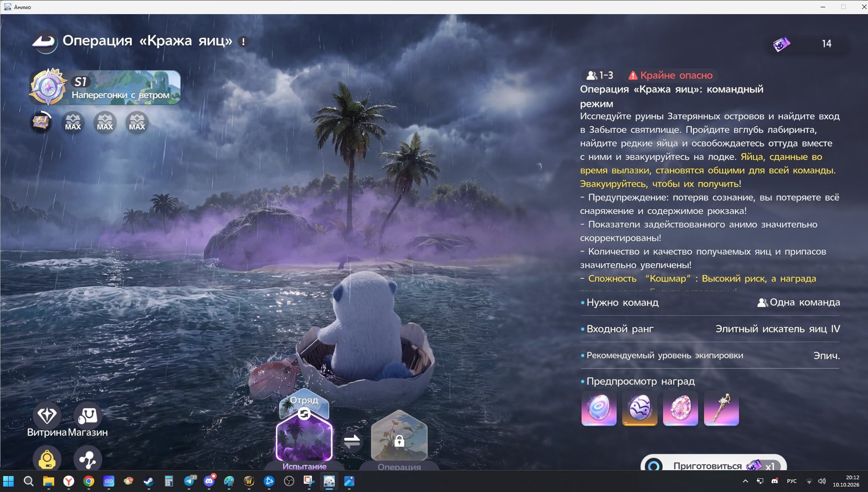Preview the golden staff reward
This screenshot has height=492, width=868.
[721, 408]
